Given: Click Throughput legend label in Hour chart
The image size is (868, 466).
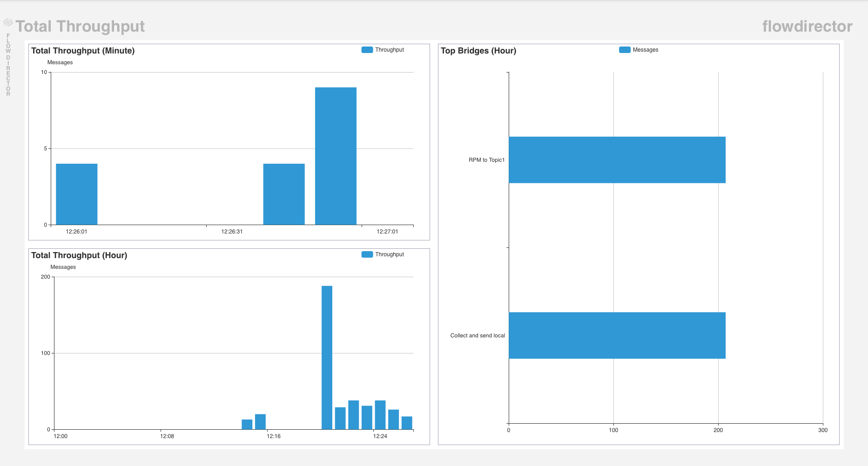Looking at the screenshot, I should point(390,254).
